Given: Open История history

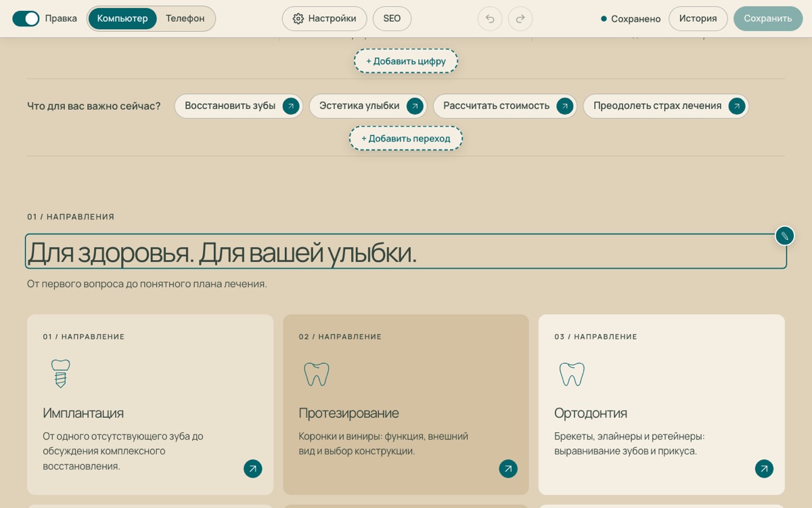Looking at the screenshot, I should pyautogui.click(x=698, y=18).
